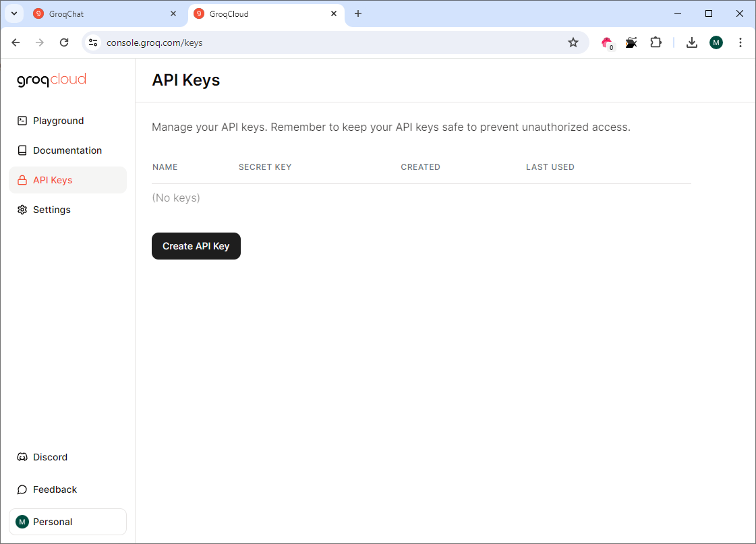Switch to the GroqCloud tab
Screen dimensions: 756x544
pos(266,14)
